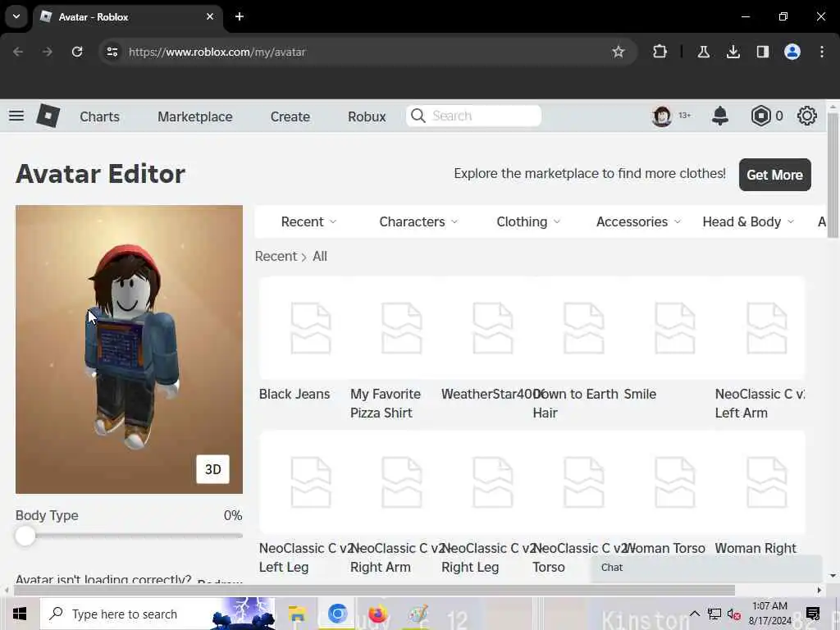The height and width of the screenshot is (630, 840).
Task: Open Chrome Labs flask icon
Action: click(x=703, y=52)
